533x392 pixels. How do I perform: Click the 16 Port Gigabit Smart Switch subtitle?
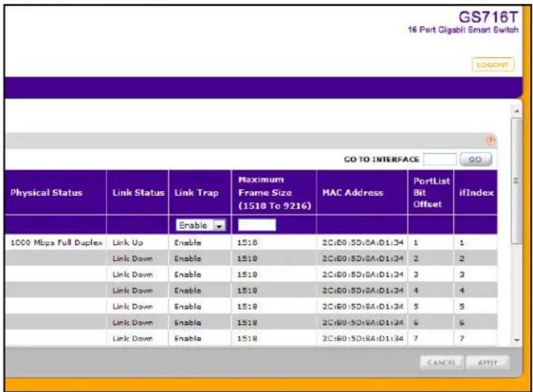[x=463, y=30]
